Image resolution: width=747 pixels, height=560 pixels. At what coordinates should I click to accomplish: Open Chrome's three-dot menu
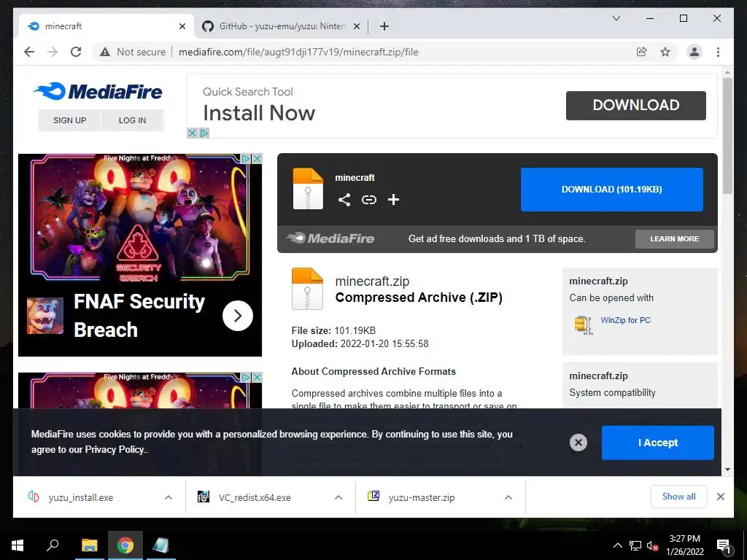point(718,52)
